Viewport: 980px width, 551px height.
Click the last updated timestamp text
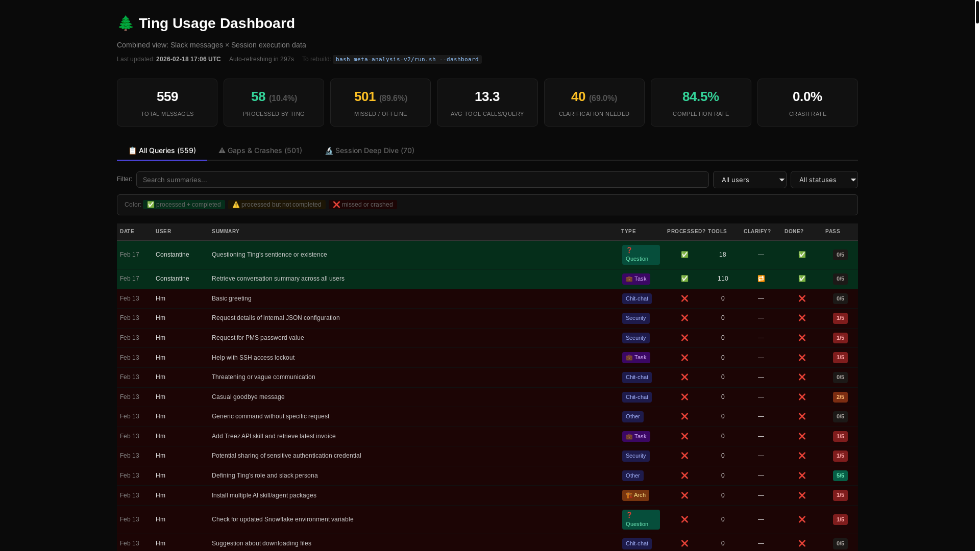click(188, 59)
